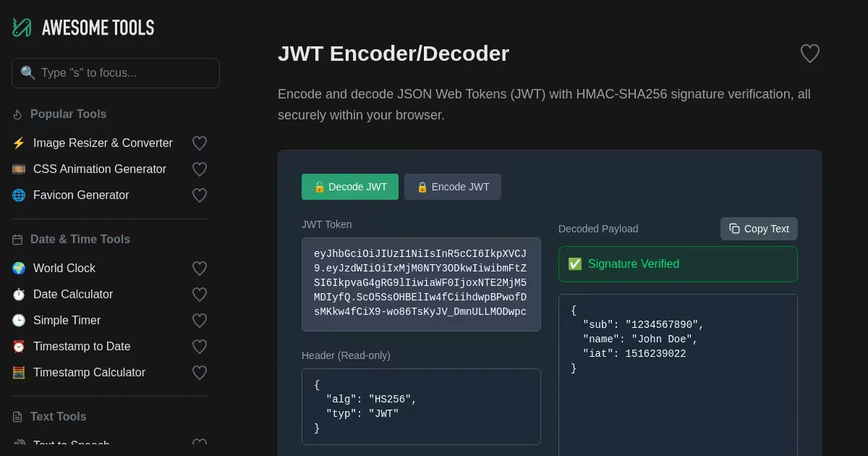
Task: Click the earth icon beside World Clock
Action: click(x=19, y=269)
